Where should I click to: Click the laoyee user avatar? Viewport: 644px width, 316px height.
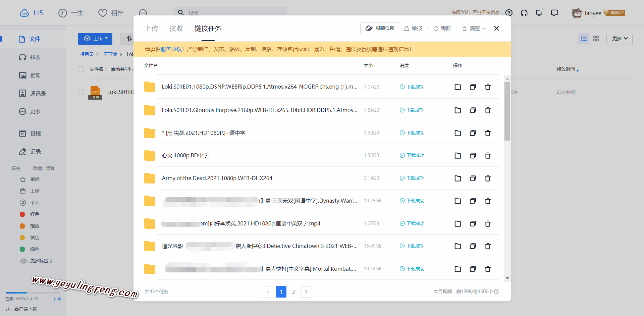(x=577, y=13)
